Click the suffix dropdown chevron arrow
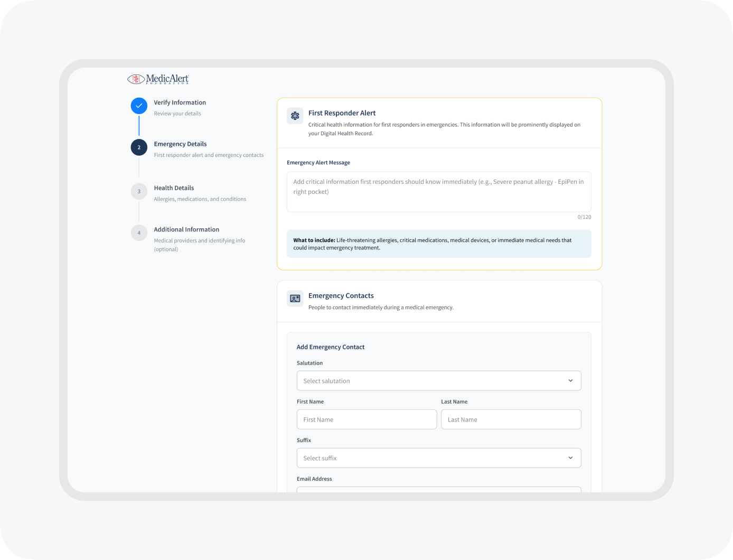The width and height of the screenshot is (733, 560). coord(570,458)
